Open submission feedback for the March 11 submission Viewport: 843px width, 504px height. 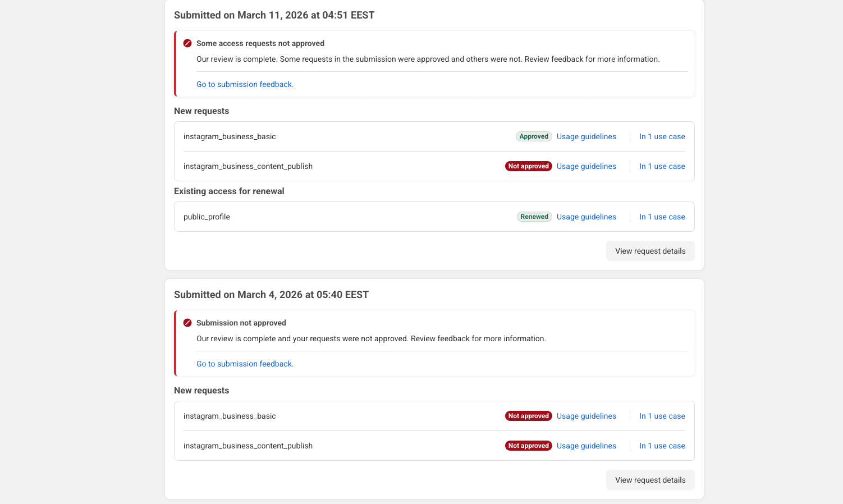pos(245,84)
